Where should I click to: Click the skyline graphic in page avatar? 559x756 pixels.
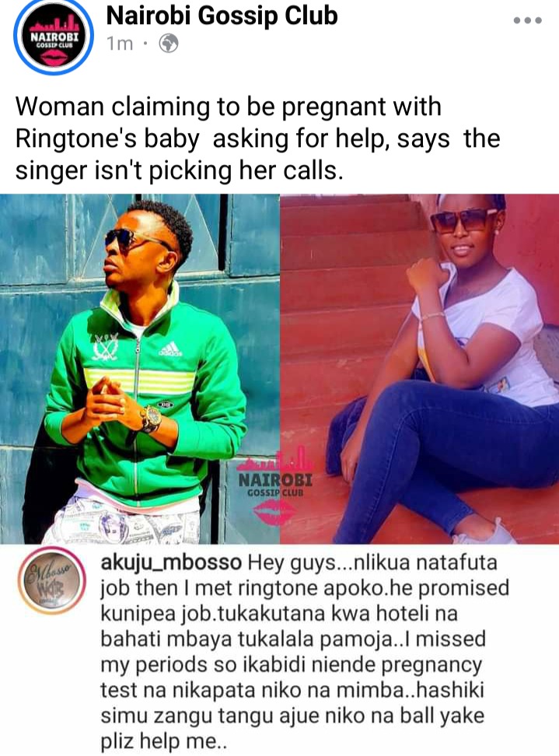pos(54,24)
